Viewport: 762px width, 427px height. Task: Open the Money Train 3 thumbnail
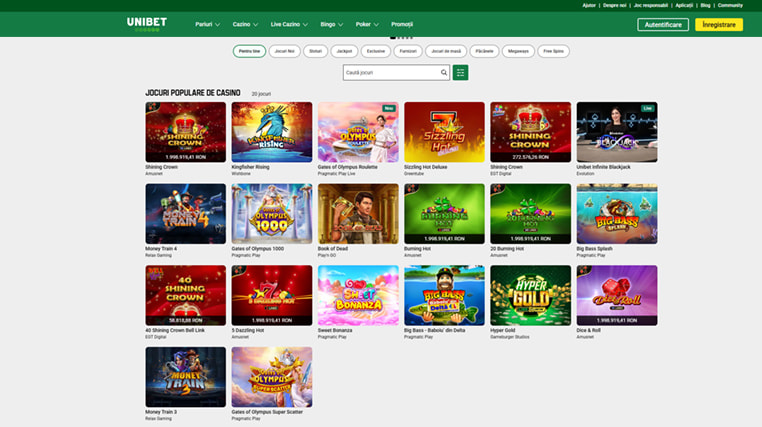click(186, 377)
